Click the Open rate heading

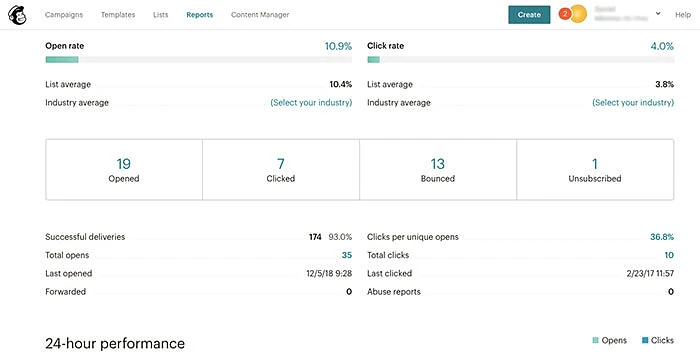[x=65, y=46]
